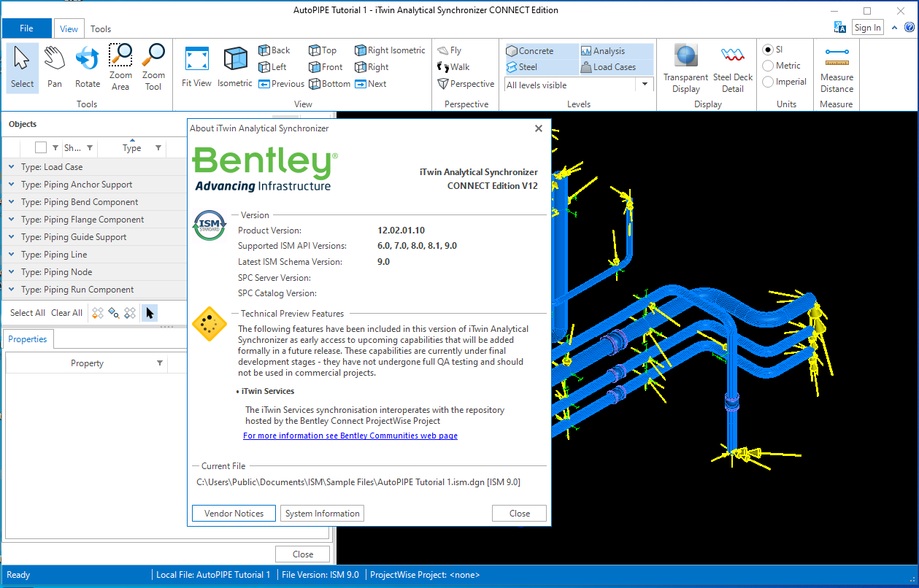Go to the Previous view
The image size is (919, 588).
click(x=282, y=84)
